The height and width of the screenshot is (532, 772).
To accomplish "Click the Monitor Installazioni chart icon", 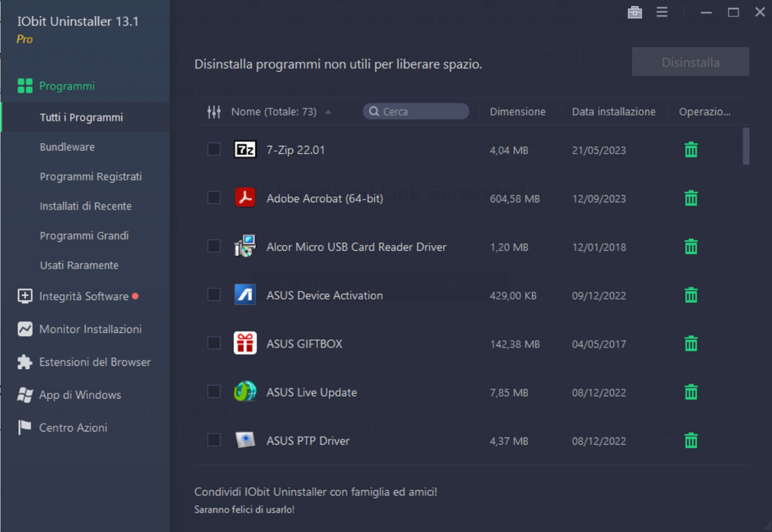I will (x=25, y=329).
